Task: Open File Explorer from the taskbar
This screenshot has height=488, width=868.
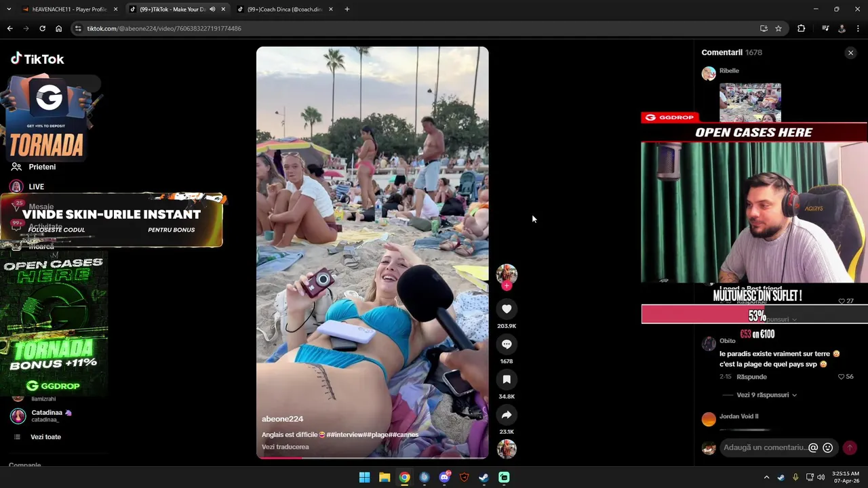Action: point(384,477)
